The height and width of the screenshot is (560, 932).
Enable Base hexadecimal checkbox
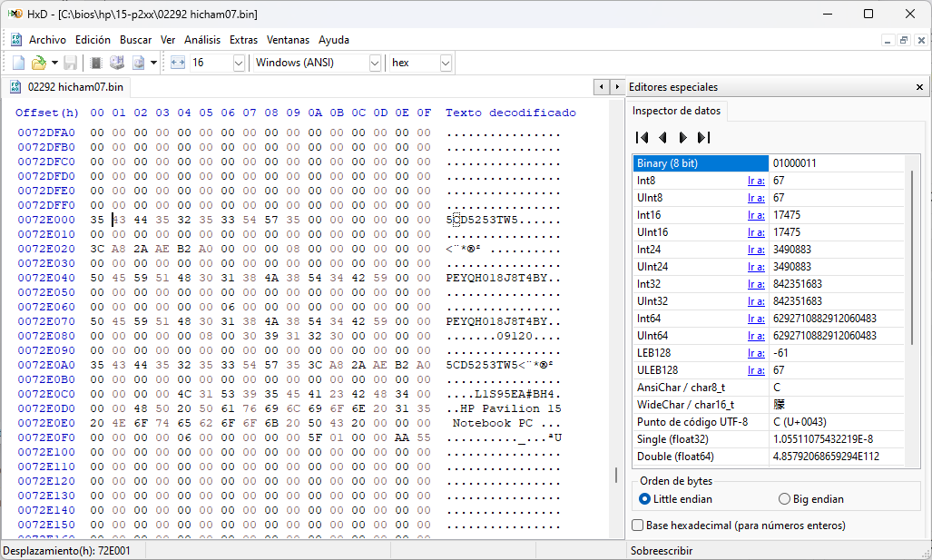click(639, 526)
